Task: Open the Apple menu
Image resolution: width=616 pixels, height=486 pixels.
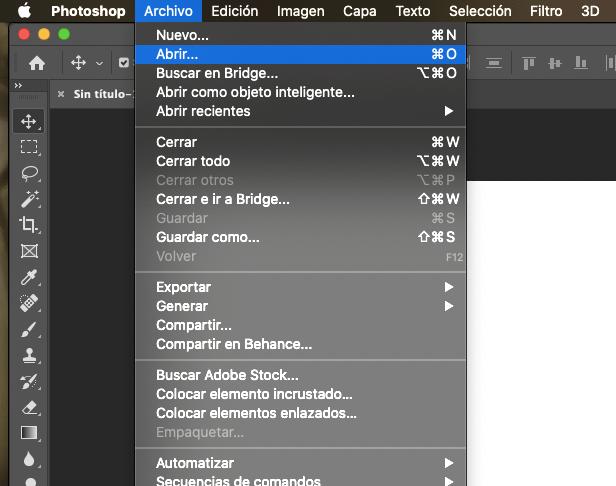Action: (x=24, y=11)
